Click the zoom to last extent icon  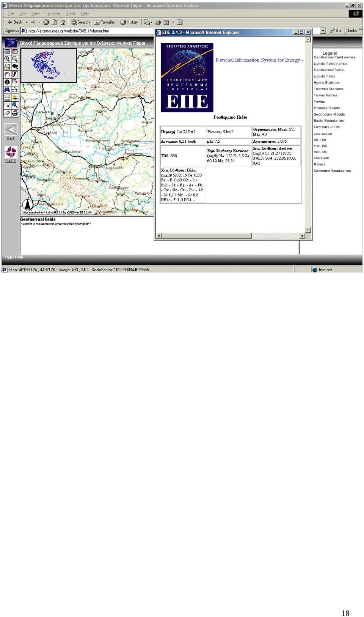tap(15, 66)
